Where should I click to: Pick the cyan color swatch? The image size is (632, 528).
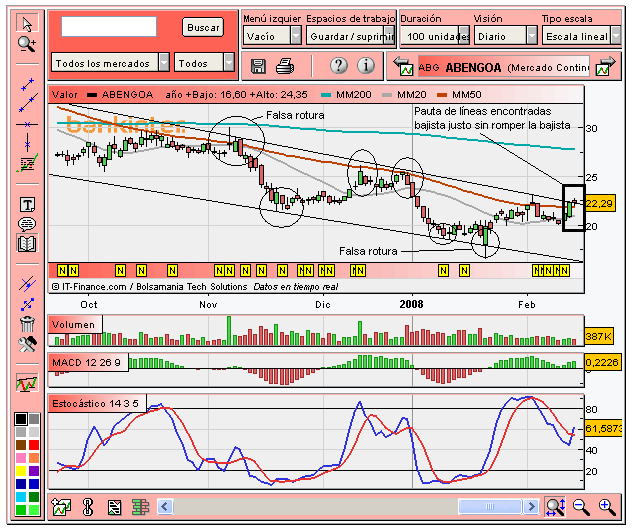click(21, 497)
